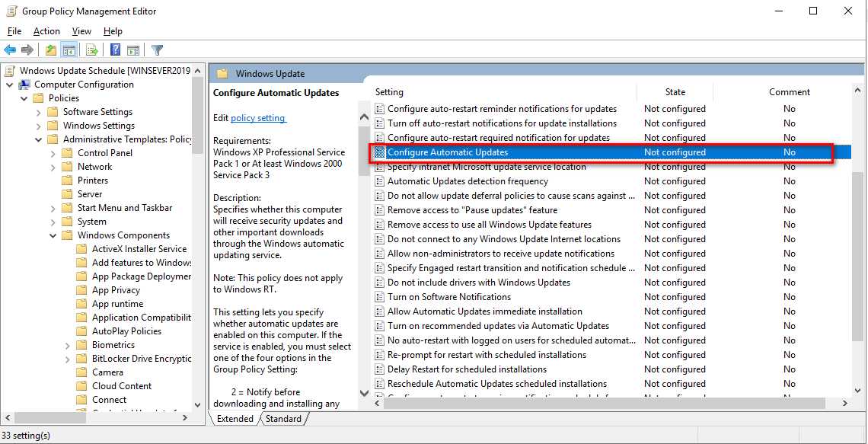The width and height of the screenshot is (868, 444).
Task: Click the Export List toolbar icon
Action: 92,50
